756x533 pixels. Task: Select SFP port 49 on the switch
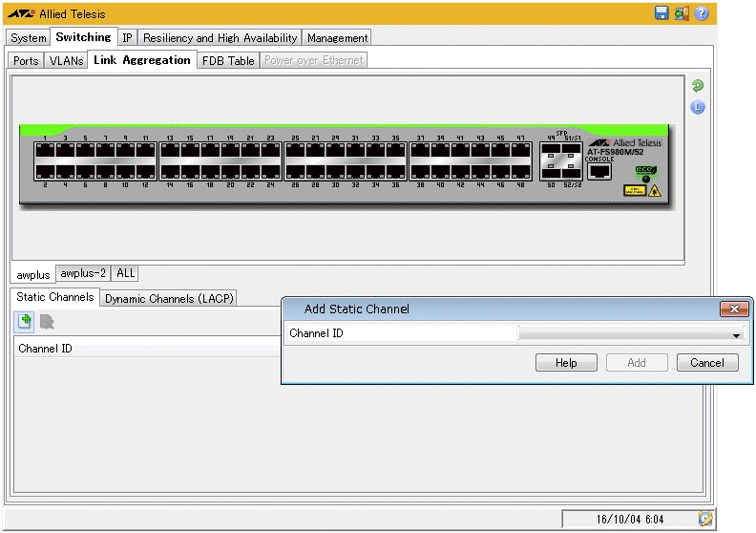(x=550, y=151)
